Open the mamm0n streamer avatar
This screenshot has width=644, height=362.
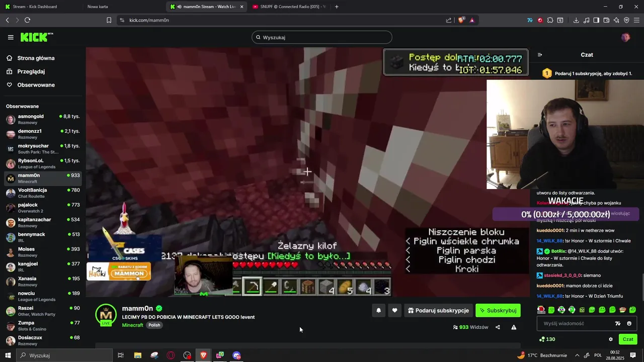pos(106,315)
